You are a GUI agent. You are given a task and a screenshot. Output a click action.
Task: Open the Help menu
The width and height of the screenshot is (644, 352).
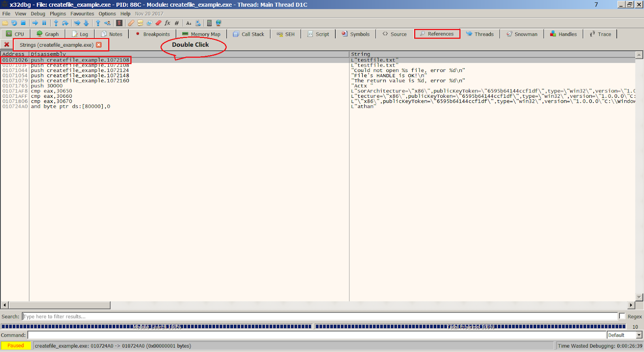tap(125, 14)
